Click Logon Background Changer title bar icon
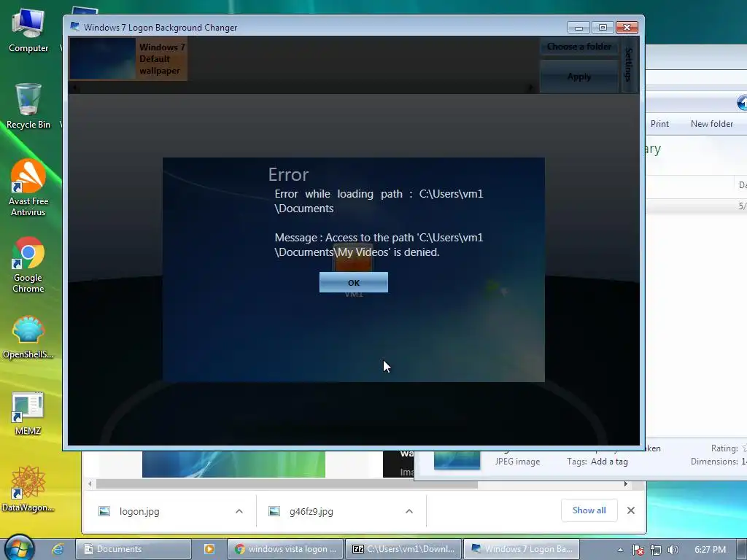This screenshot has width=747, height=560. click(75, 27)
